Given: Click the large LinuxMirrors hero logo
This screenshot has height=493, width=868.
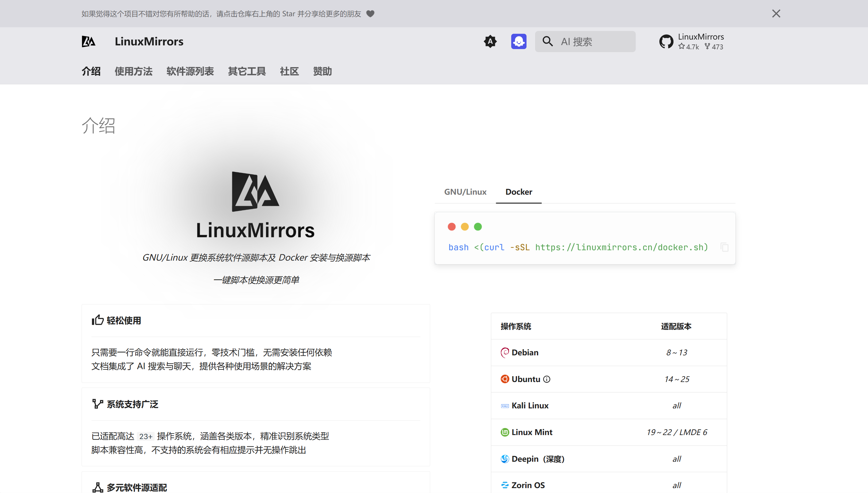Looking at the screenshot, I should pyautogui.click(x=255, y=191).
